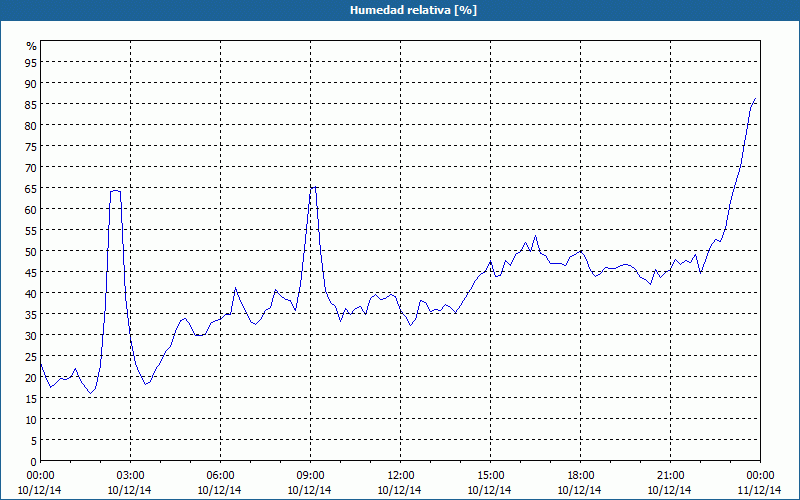800x500 pixels.
Task: Select the 70 label on the vertical axis
Action: [x=32, y=167]
